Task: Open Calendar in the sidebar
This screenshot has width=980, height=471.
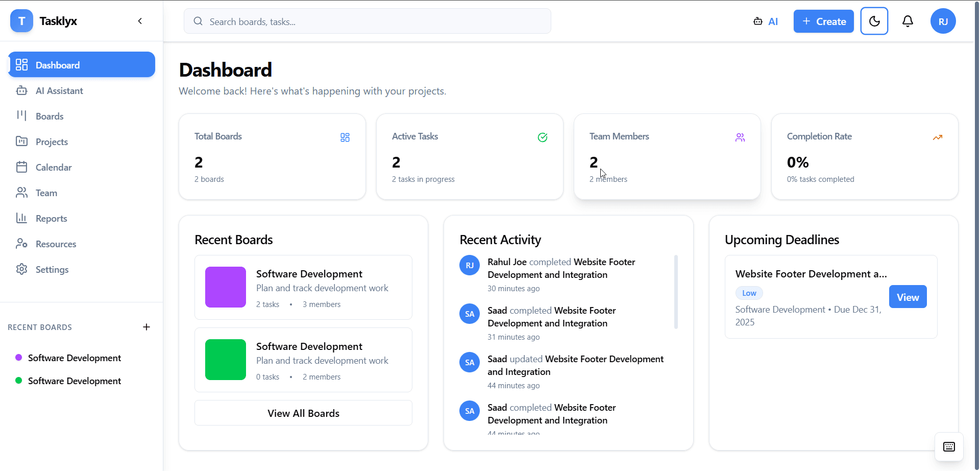Action: point(82,167)
